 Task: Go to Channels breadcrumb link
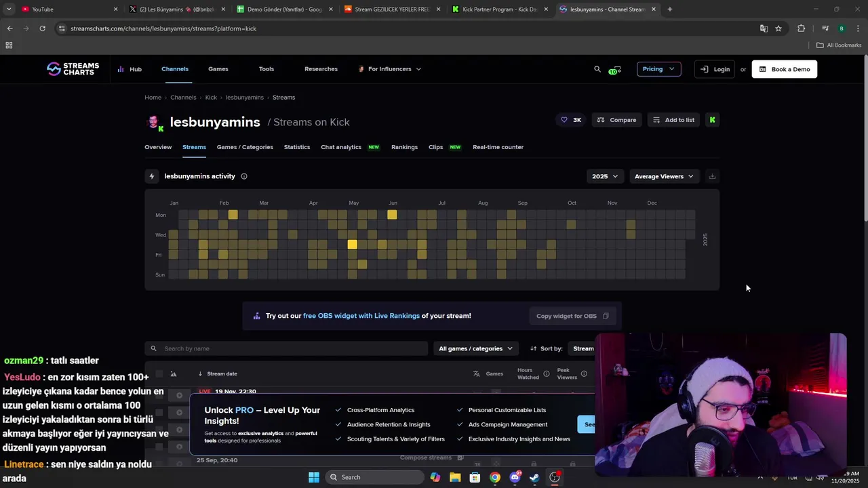183,98
